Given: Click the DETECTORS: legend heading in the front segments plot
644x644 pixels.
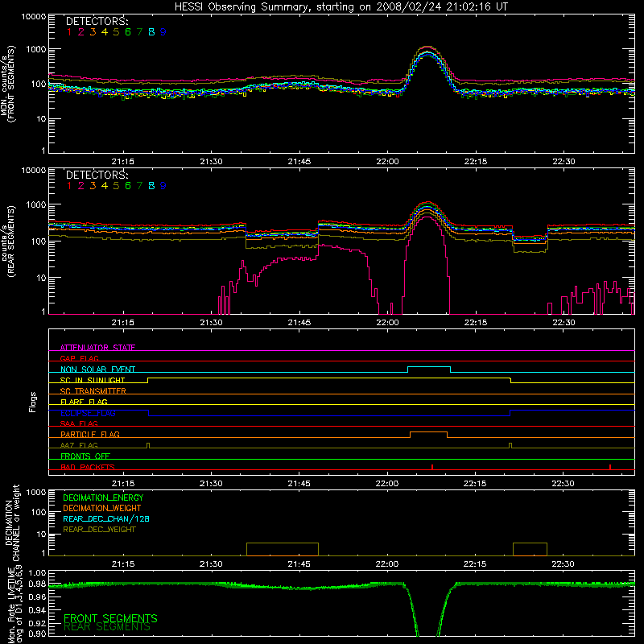Looking at the screenshot, I should pyautogui.click(x=97, y=21).
